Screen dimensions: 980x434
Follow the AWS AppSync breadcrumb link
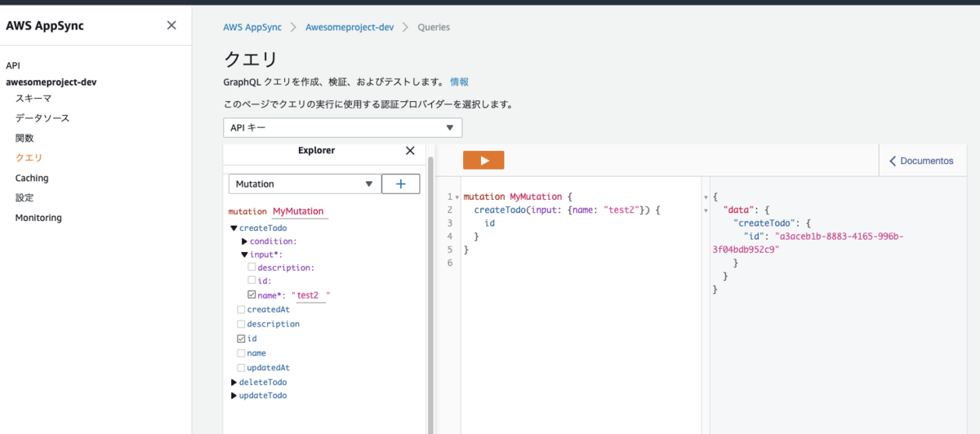coord(252,27)
